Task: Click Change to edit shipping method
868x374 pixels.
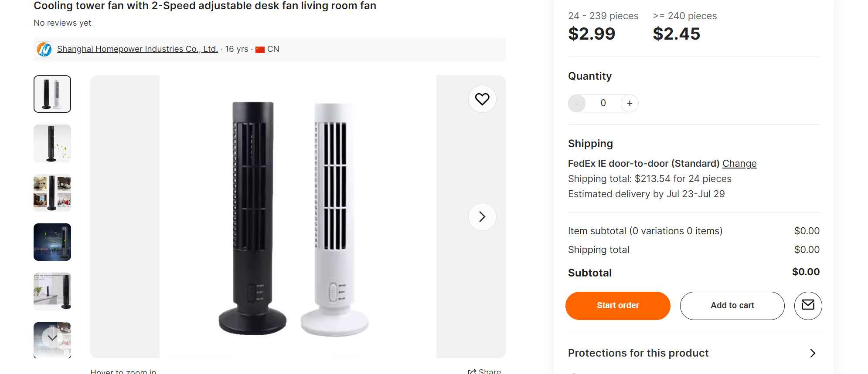Action: click(x=739, y=163)
